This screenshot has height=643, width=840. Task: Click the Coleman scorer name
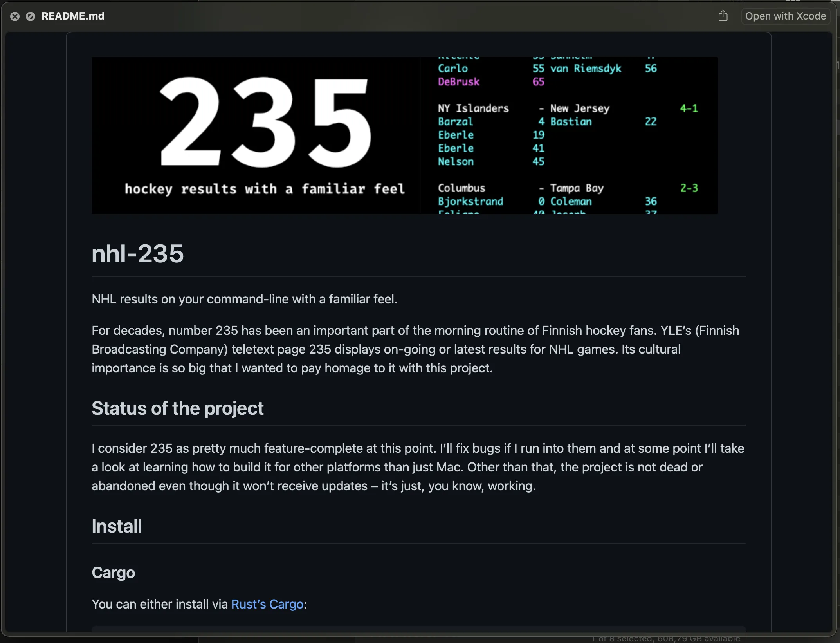pyautogui.click(x=571, y=201)
